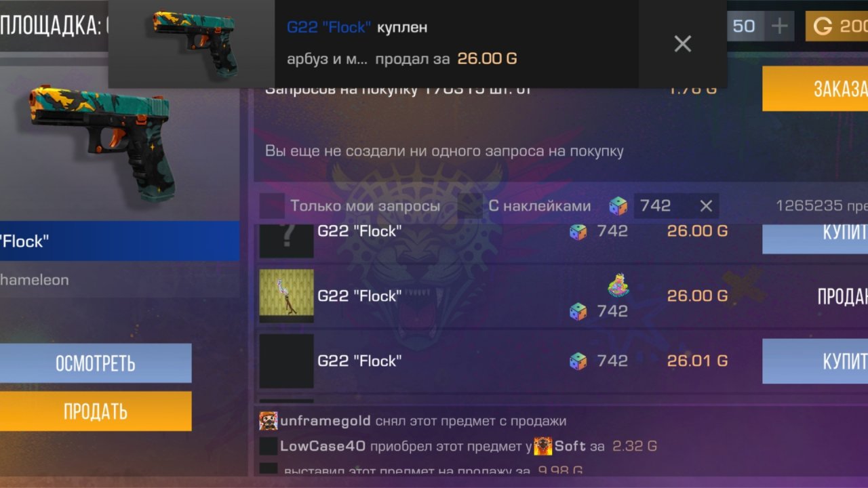Click the orange ЗАКАЗАТЬ order button
Viewport: 868px width, 488px height.
tap(815, 89)
